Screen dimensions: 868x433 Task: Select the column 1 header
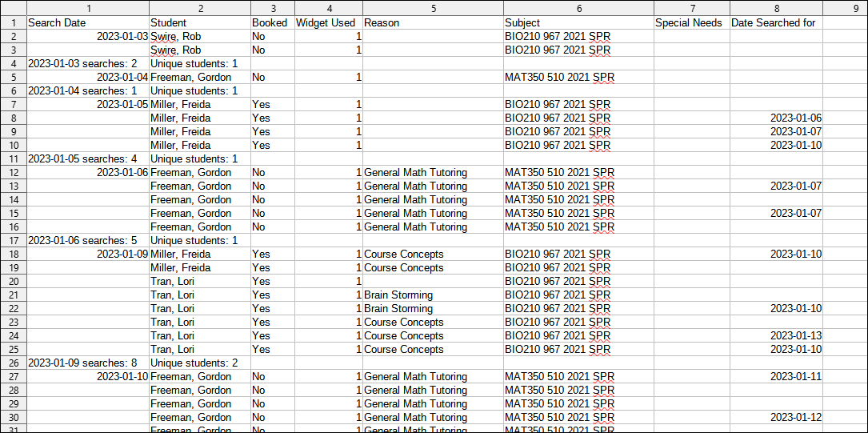coord(88,7)
